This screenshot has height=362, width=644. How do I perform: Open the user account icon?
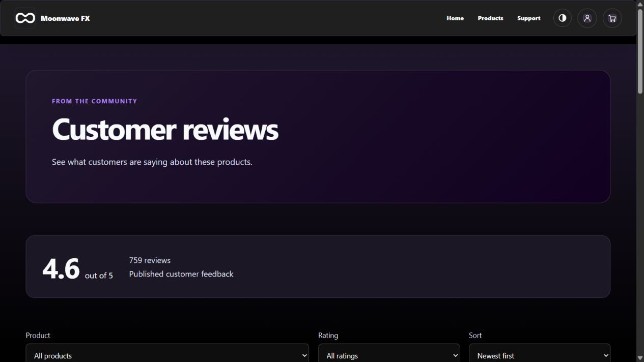click(x=587, y=18)
